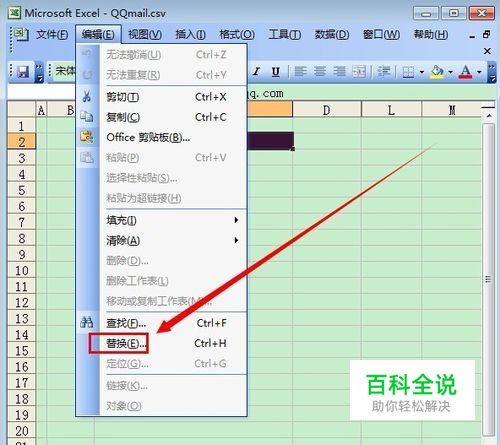Click the formula bar text field
The width and height of the screenshot is (500, 445).
(370, 93)
